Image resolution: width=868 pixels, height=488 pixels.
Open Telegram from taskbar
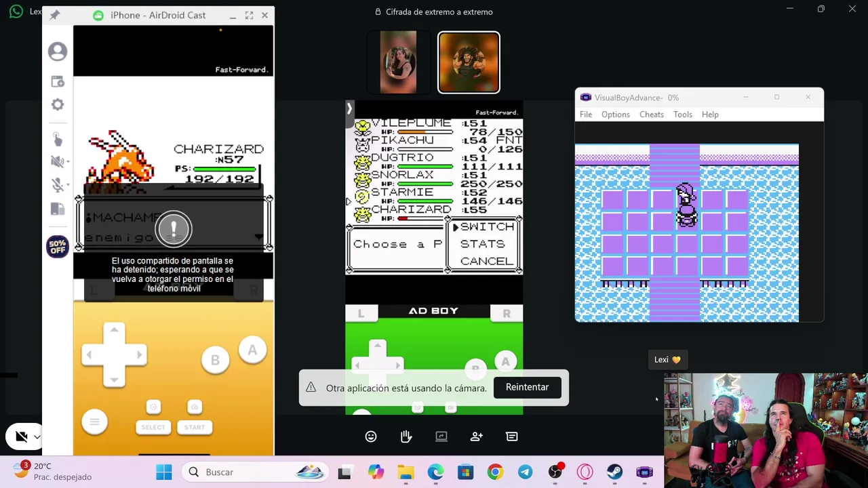[525, 472]
